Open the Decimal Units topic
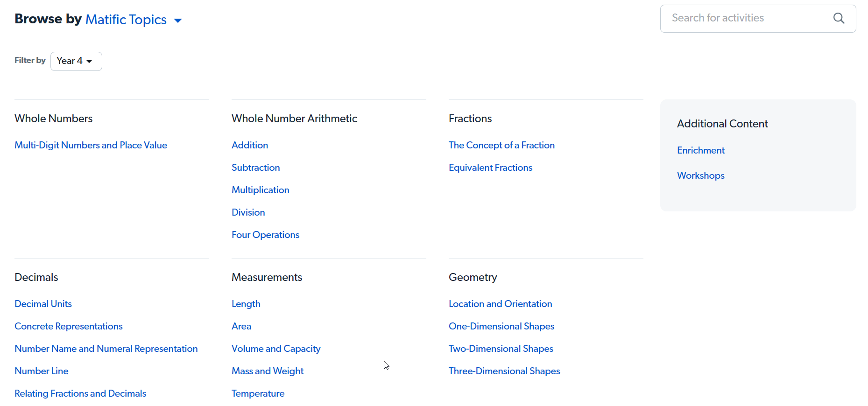 click(x=43, y=304)
